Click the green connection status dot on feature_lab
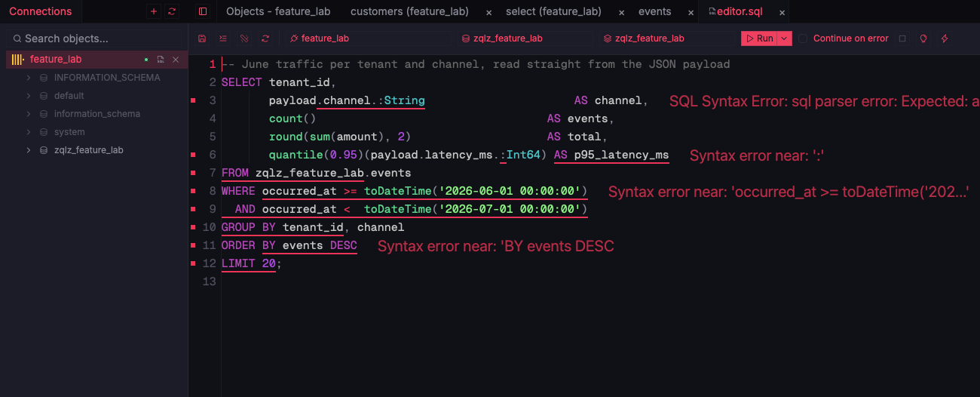 coord(146,60)
